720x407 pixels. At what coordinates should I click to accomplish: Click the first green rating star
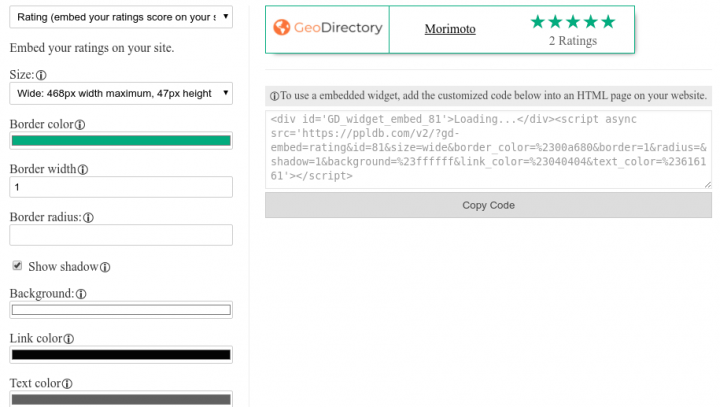[x=537, y=22]
